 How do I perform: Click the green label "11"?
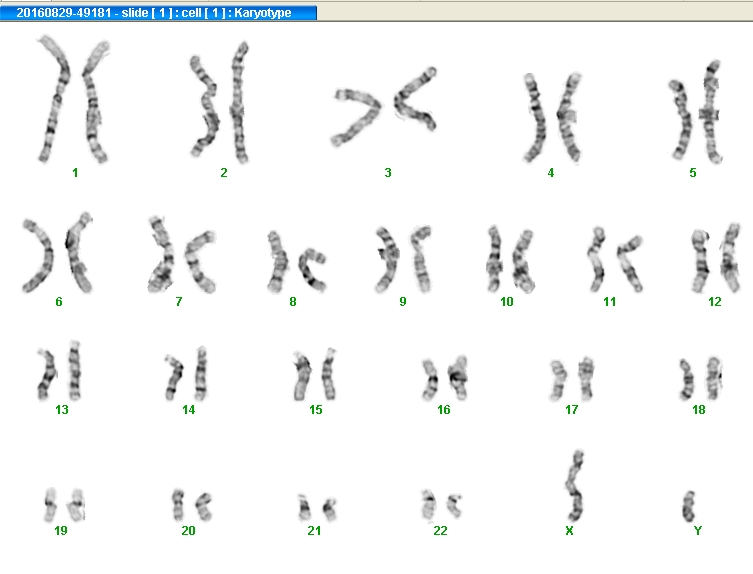pos(609,302)
